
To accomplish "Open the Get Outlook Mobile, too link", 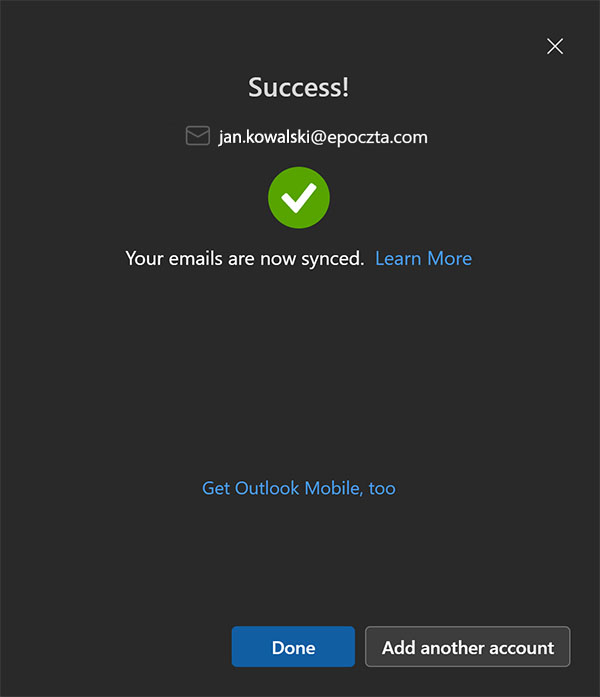I will pos(299,488).
